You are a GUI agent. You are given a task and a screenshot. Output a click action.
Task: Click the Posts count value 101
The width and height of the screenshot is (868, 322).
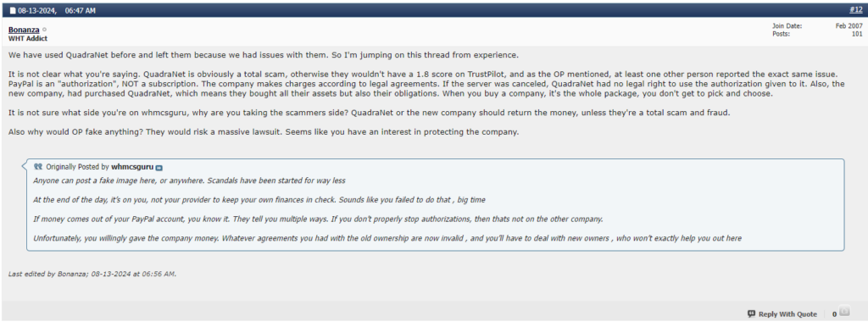(857, 34)
